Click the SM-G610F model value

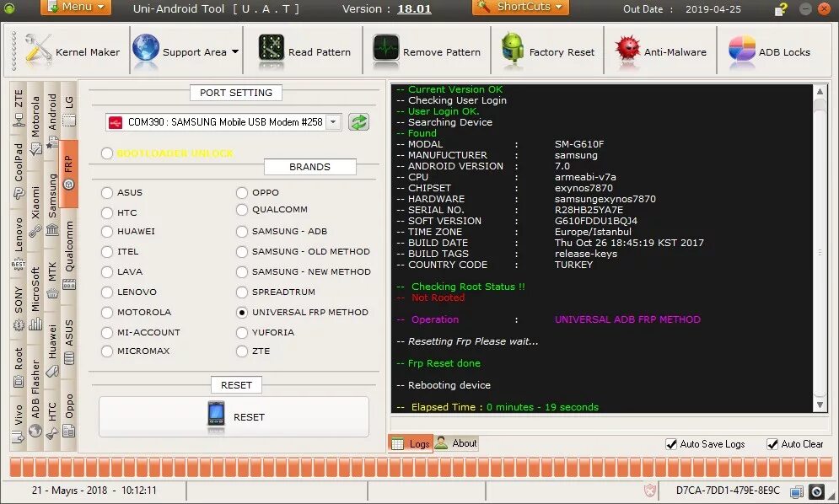point(579,144)
